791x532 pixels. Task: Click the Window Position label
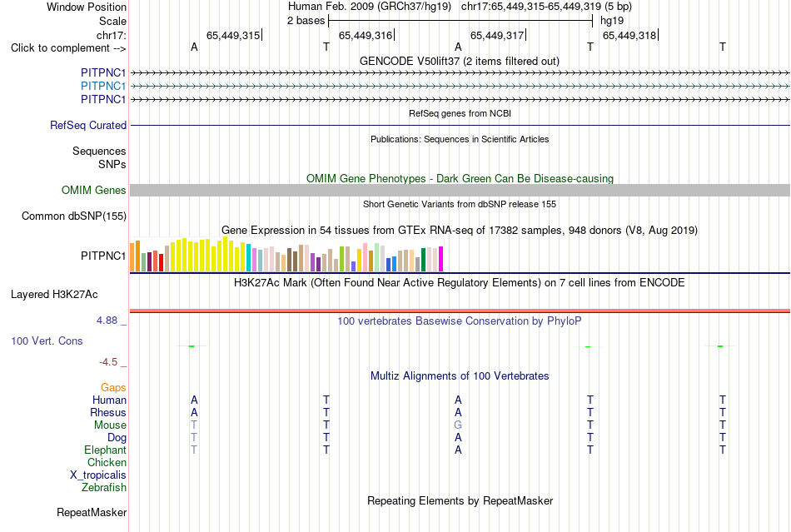click(x=87, y=7)
